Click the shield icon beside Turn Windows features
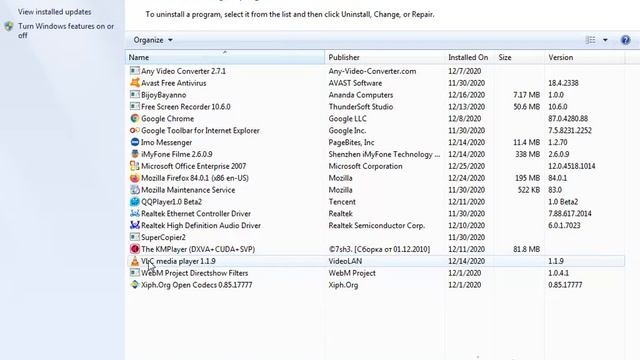The height and width of the screenshot is (360, 640). click(9, 27)
